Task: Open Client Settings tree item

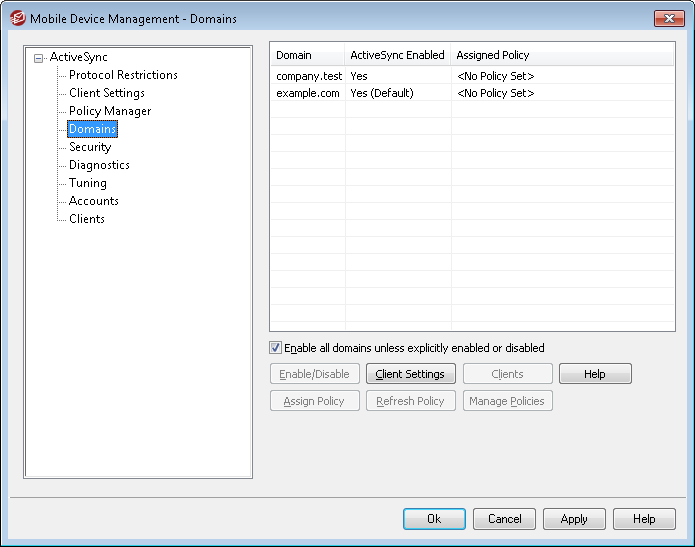Action: [x=106, y=93]
